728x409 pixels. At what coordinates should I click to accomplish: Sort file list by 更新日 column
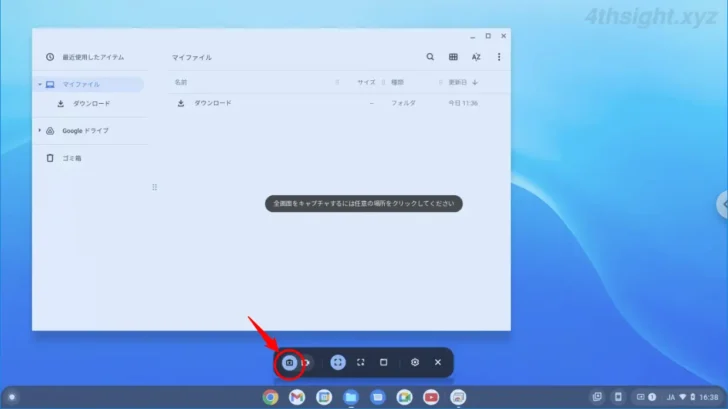point(458,82)
